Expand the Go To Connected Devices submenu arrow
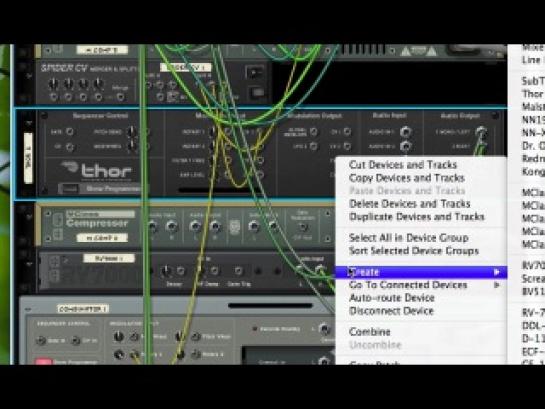This screenshot has height=409, width=545. (x=497, y=285)
